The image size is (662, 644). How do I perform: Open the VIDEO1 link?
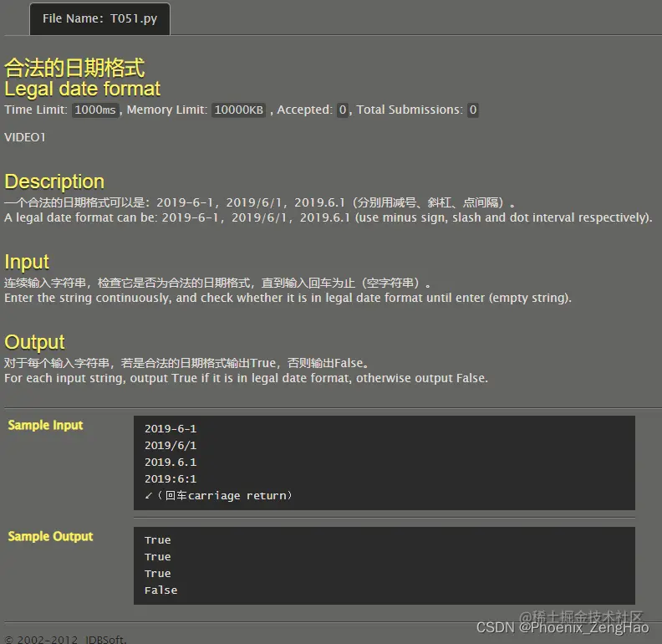click(x=25, y=137)
